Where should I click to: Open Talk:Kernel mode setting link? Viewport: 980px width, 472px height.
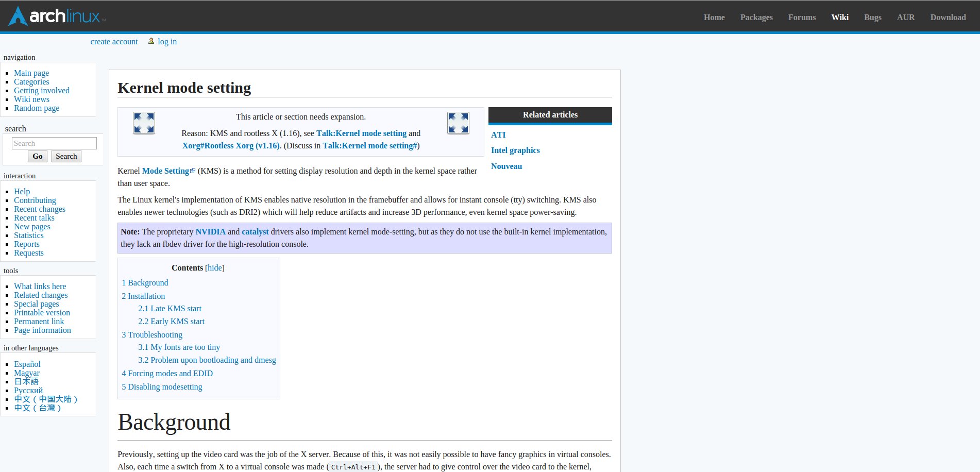(x=361, y=133)
